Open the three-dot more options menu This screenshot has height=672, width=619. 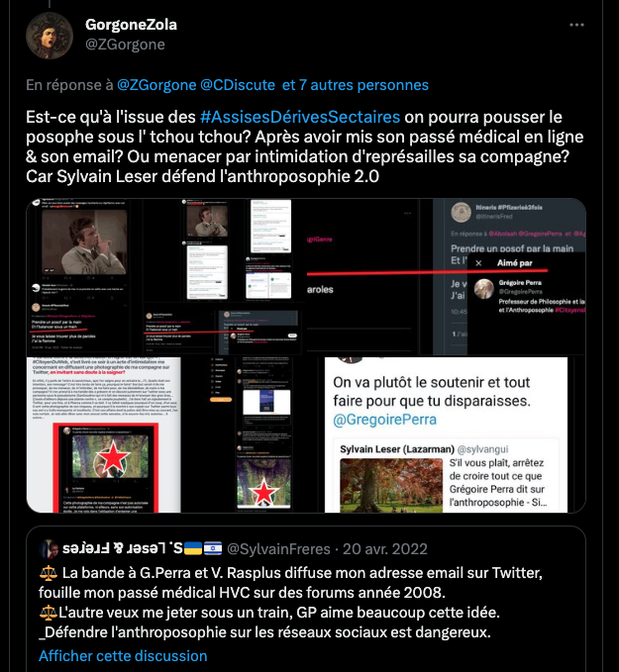(x=576, y=25)
